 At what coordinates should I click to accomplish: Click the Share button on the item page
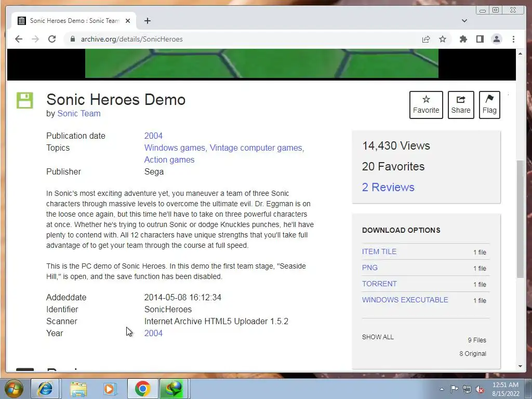tap(461, 105)
